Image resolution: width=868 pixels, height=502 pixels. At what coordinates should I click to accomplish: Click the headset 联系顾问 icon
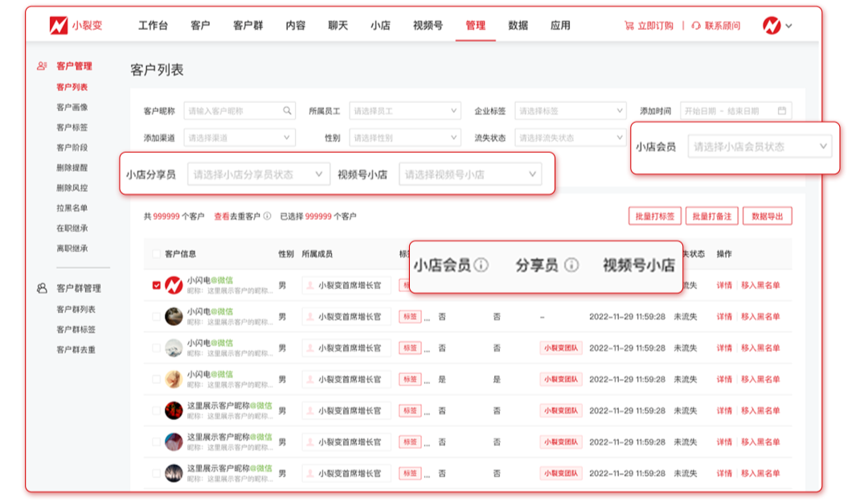click(696, 26)
